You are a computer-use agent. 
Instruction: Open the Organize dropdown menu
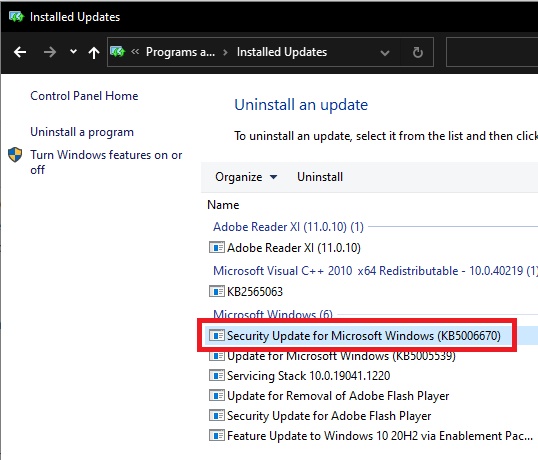pyautogui.click(x=246, y=177)
